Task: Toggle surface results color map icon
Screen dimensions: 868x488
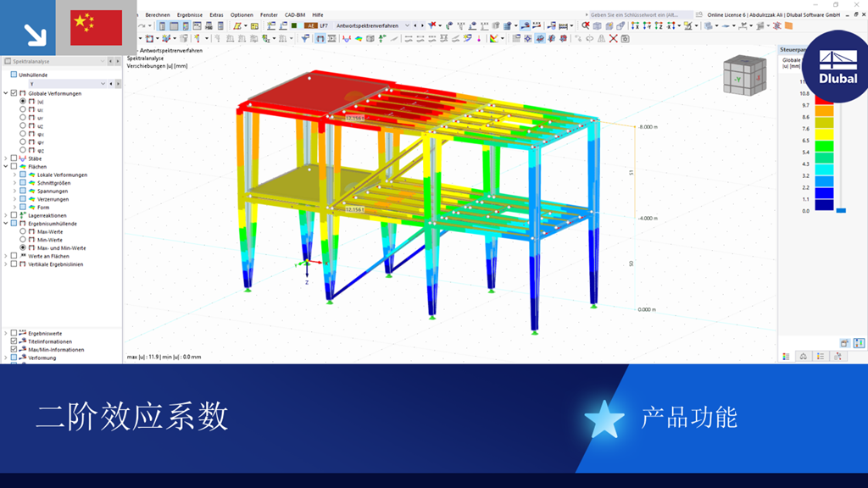Action: pos(359,39)
